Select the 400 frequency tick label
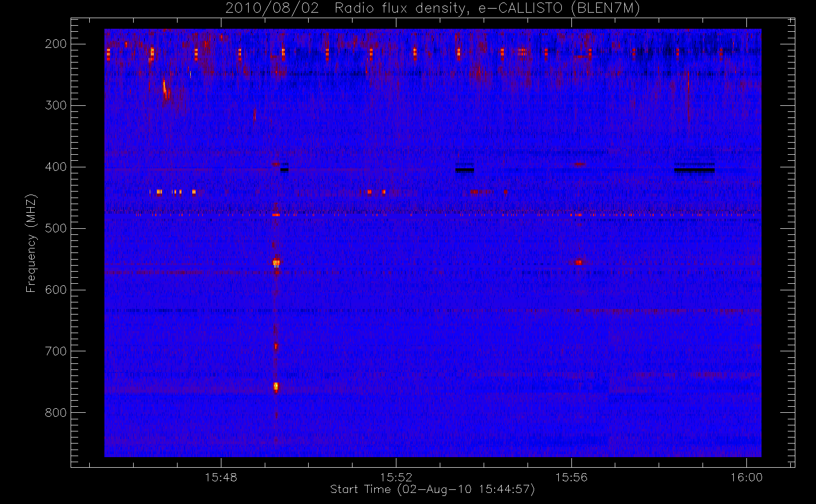This screenshot has height=504, width=816. point(56,167)
